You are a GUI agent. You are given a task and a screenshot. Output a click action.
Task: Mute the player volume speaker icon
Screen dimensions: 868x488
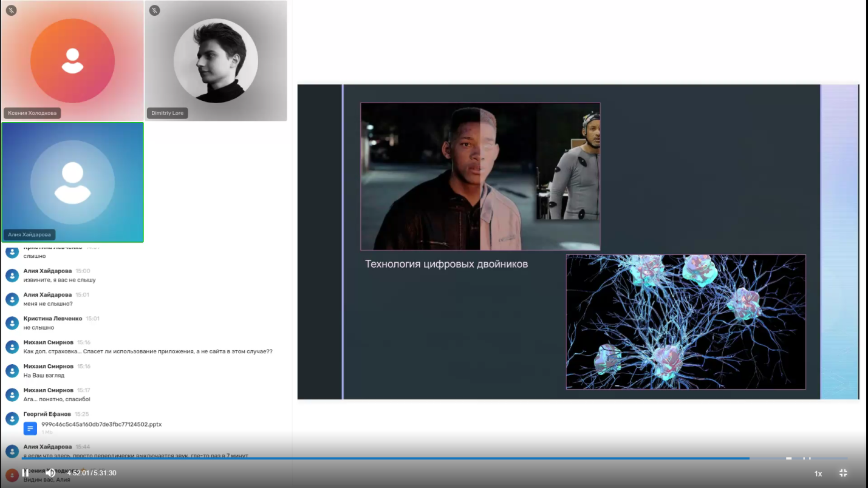(50, 473)
